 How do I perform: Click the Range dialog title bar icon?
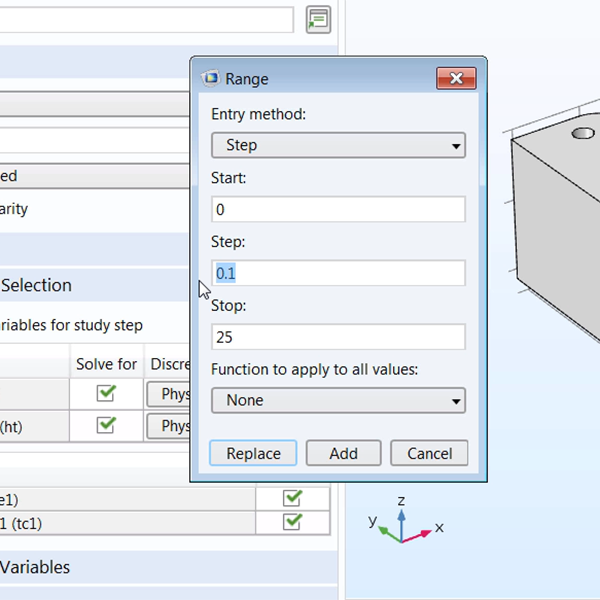[x=211, y=79]
